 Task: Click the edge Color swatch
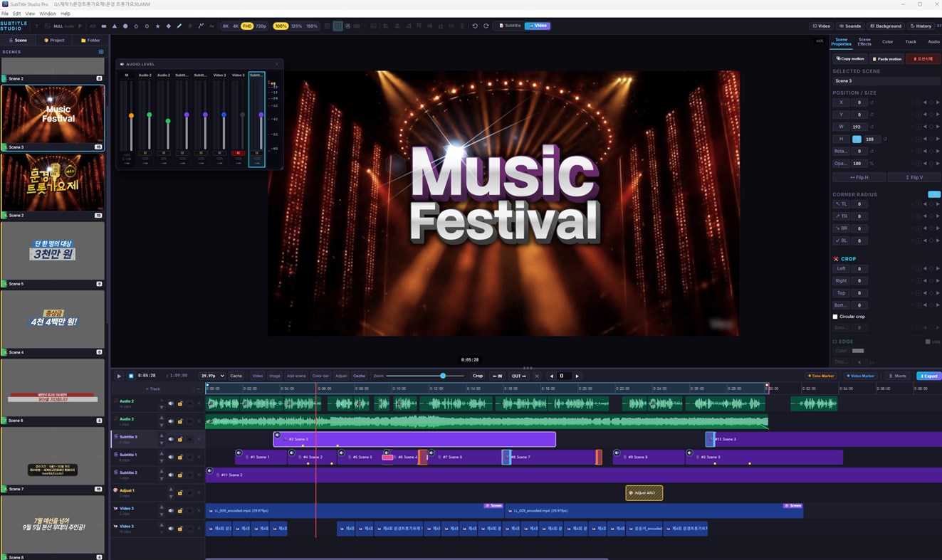858,351
